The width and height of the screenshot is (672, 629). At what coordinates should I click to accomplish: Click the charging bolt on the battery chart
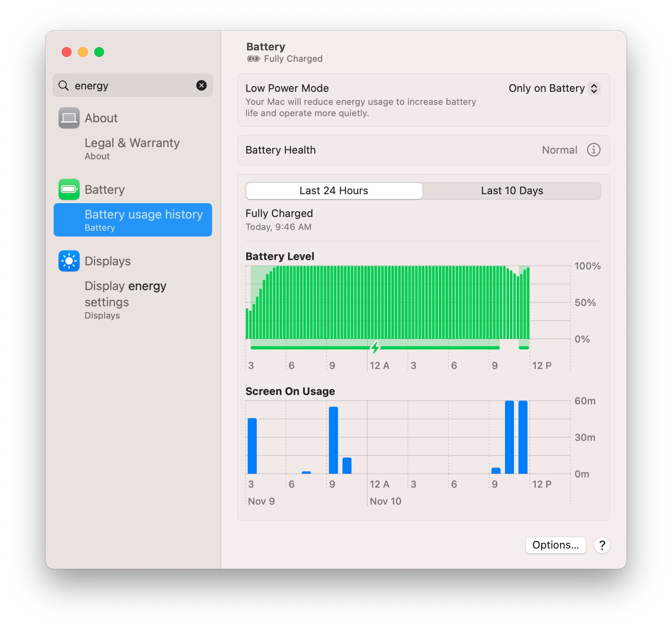(x=375, y=347)
